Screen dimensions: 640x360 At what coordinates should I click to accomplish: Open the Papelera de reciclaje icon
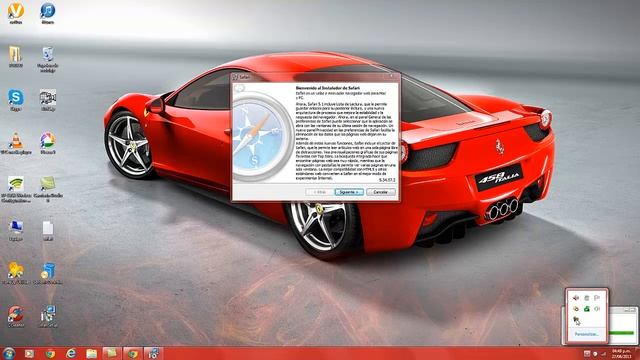coord(48,59)
